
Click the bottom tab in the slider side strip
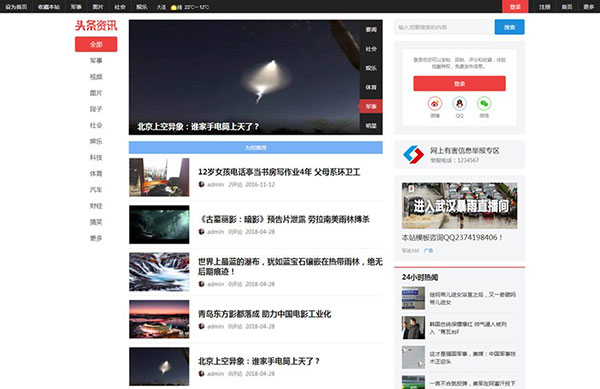(371, 125)
